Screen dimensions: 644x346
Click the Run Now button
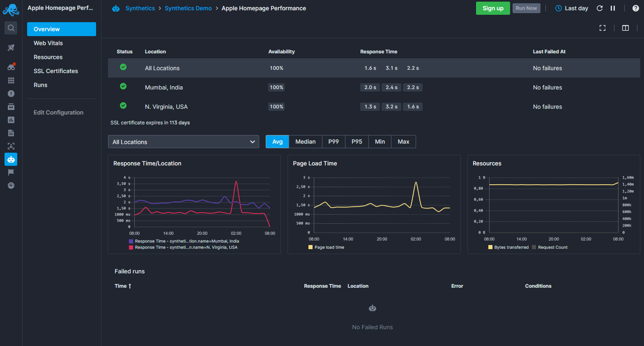(x=526, y=8)
